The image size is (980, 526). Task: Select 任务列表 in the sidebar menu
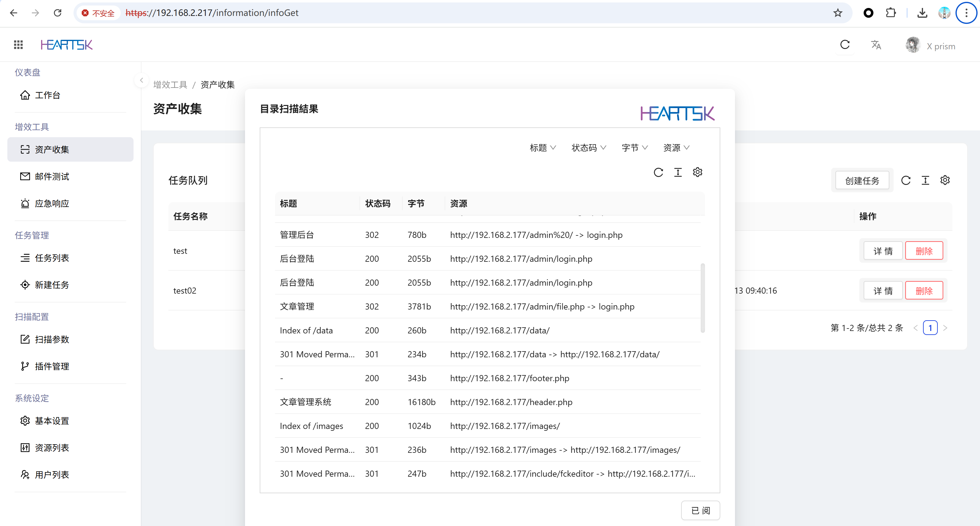click(52, 258)
